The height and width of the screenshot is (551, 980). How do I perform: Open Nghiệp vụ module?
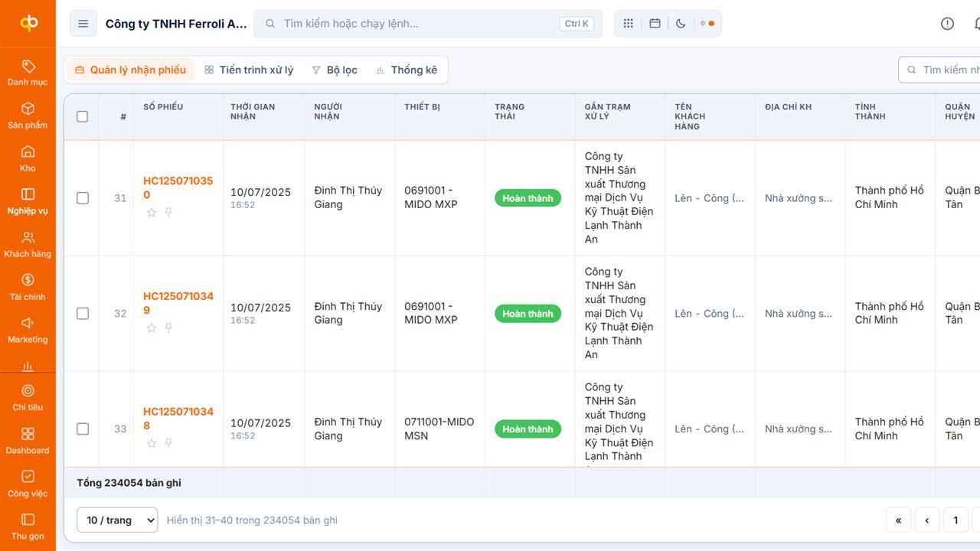28,201
